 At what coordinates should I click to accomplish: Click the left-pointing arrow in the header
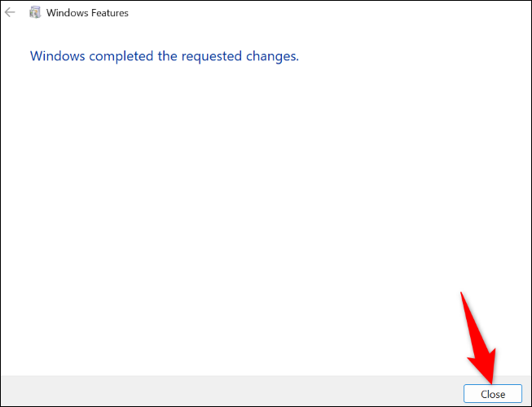pos(10,12)
